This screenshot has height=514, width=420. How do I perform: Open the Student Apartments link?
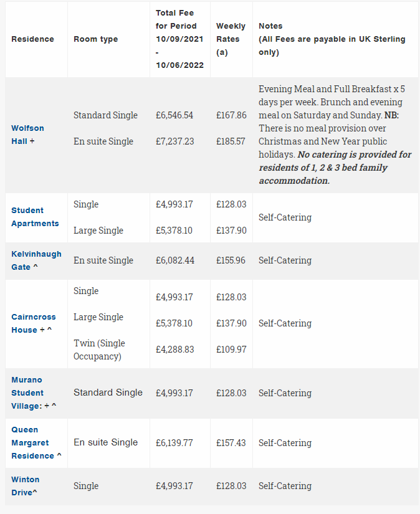click(35, 217)
